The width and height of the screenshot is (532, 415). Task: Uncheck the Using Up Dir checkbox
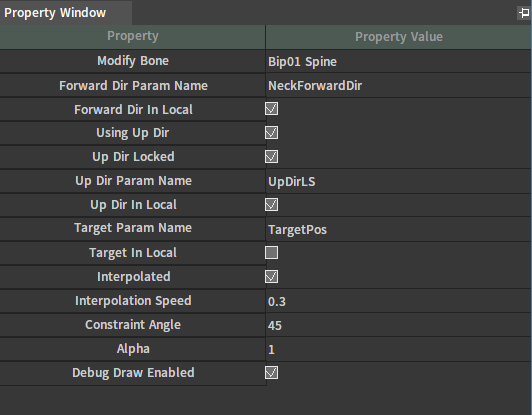coord(271,133)
